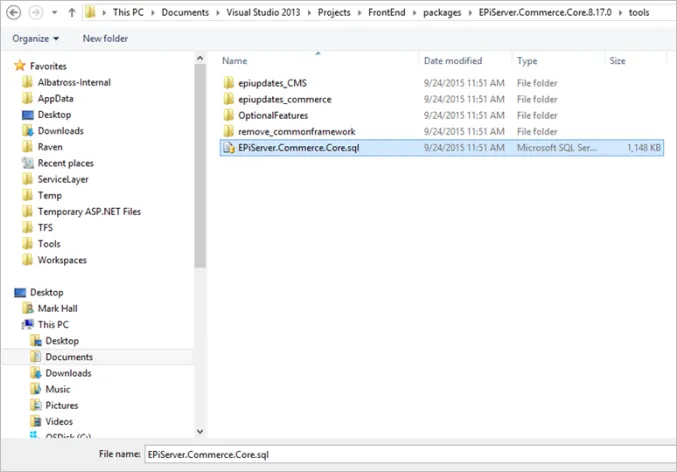Open Temporary ASP.NET Files favorite
This screenshot has width=677, height=472.
tap(89, 211)
